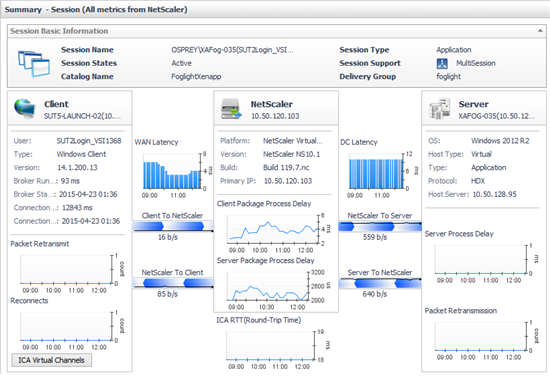Click the 85 b/s throughput value
550x376 pixels.
[167, 294]
